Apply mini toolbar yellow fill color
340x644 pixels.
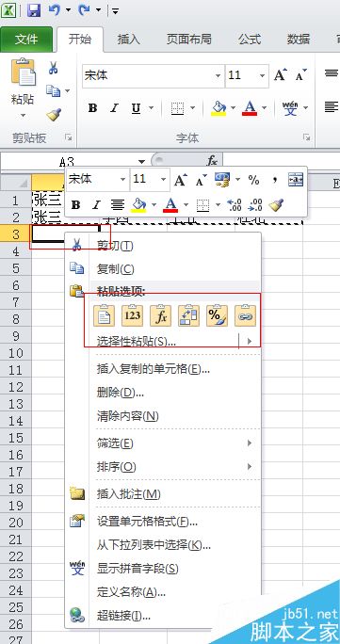(x=139, y=204)
